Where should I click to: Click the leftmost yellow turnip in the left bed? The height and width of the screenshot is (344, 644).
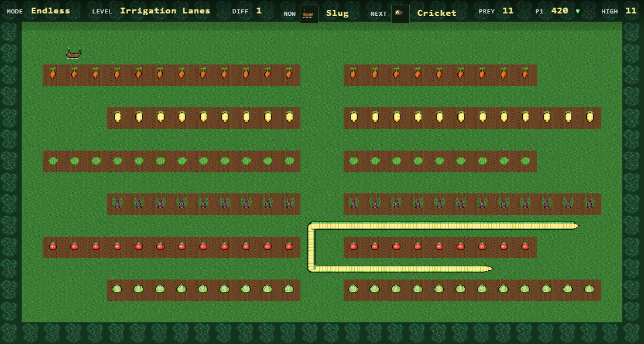point(118,117)
